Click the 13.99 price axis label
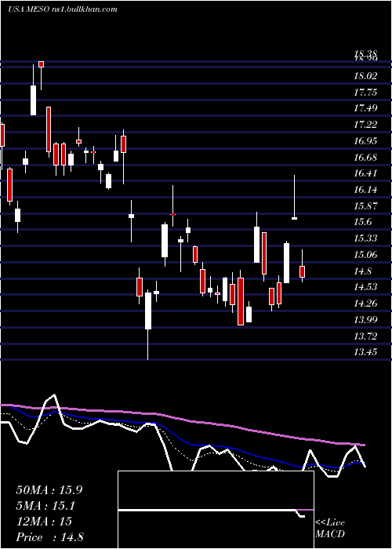Viewport: 392px width, 549px height. click(365, 320)
